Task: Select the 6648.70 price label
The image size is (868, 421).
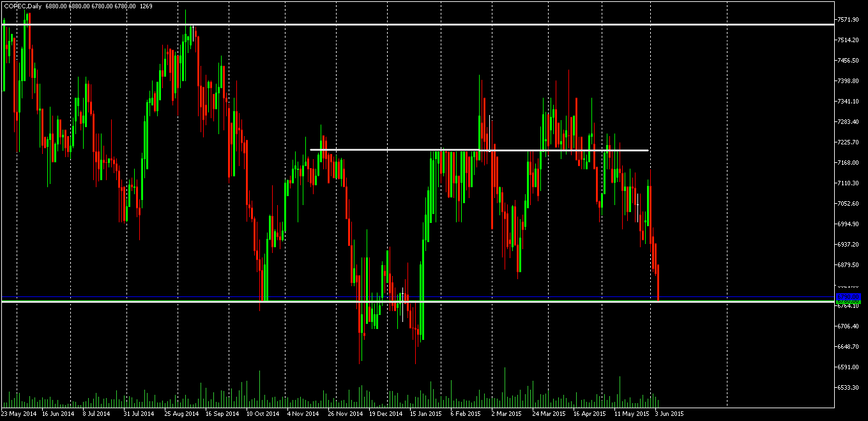Action: point(849,347)
